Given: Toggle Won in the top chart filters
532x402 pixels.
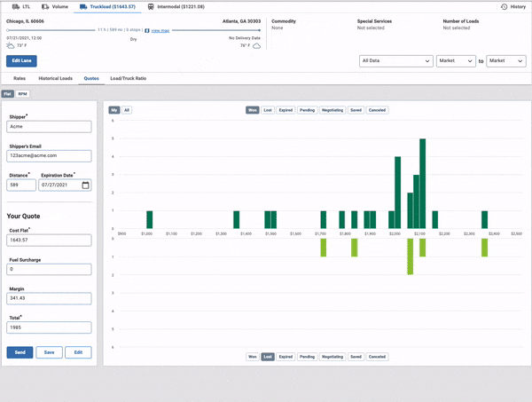Looking at the screenshot, I should coord(253,110).
